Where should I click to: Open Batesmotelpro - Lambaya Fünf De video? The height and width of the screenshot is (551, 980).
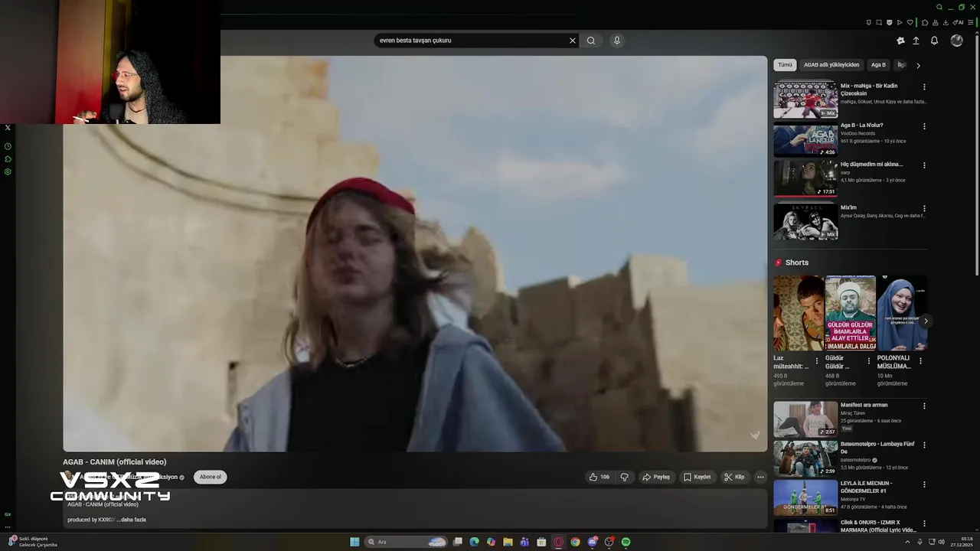(805, 458)
